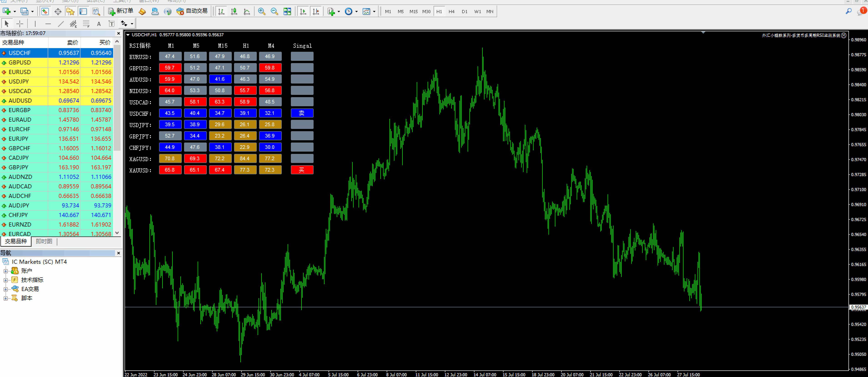Switch to line chart display

247,11
